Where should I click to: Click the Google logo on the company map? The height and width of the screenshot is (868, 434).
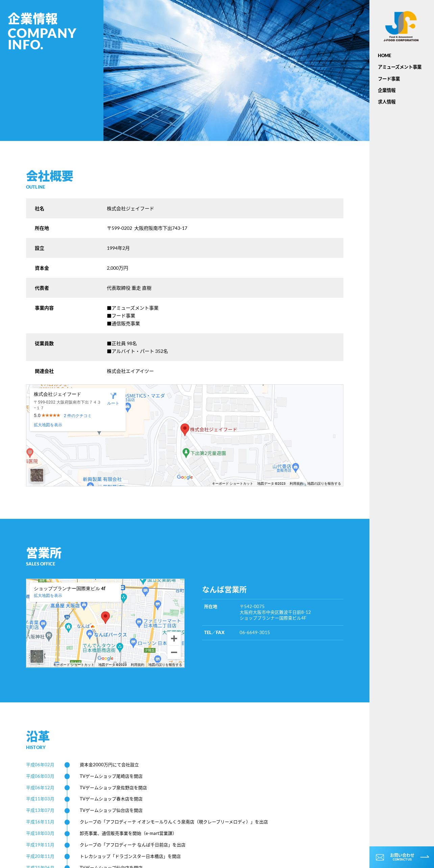click(x=185, y=477)
